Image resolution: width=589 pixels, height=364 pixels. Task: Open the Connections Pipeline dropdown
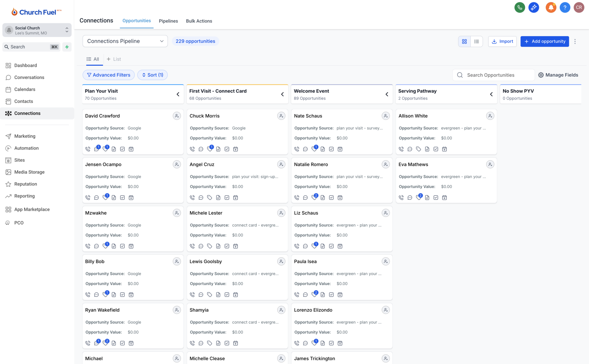pos(125,41)
